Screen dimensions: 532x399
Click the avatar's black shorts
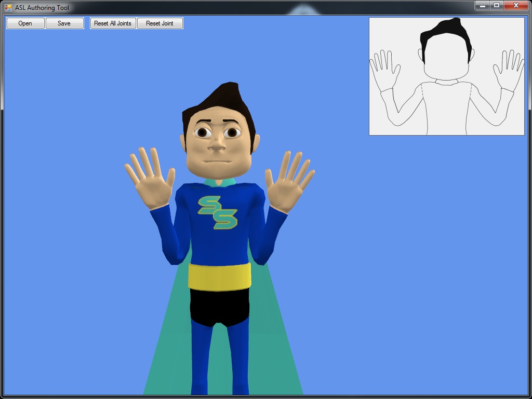coord(219,305)
